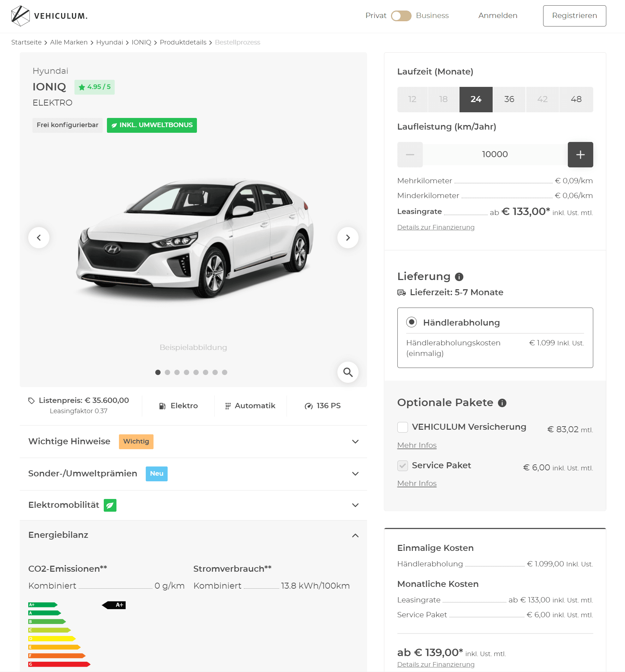
Task: Select 18 months Laufzeit
Action: (443, 100)
